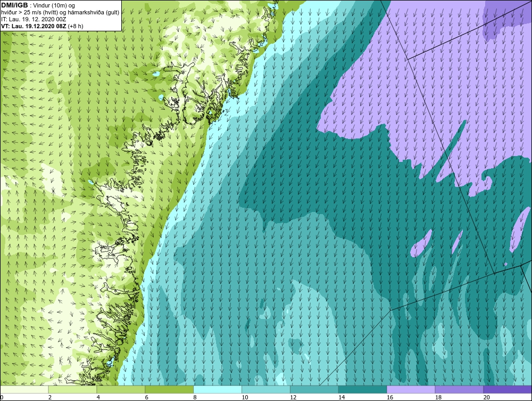Click the legend value label 4

pyautogui.click(x=98, y=397)
